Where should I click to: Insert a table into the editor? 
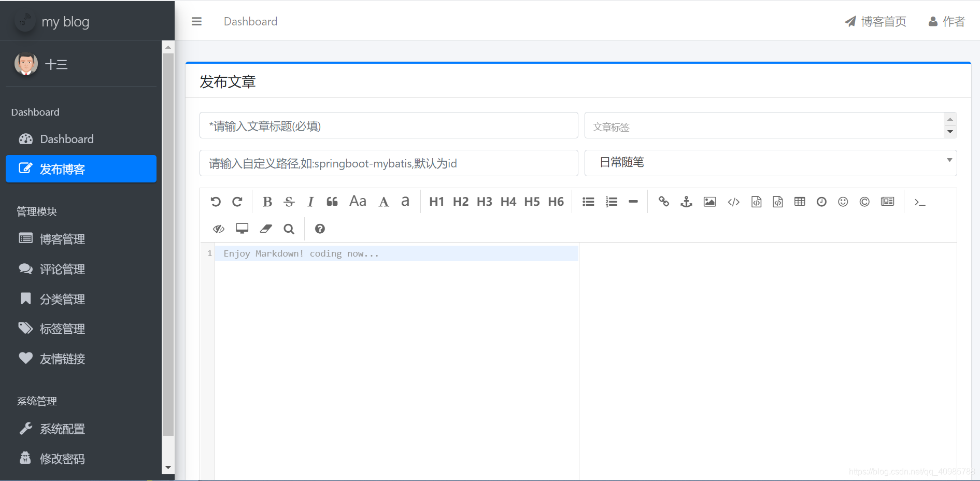point(800,202)
